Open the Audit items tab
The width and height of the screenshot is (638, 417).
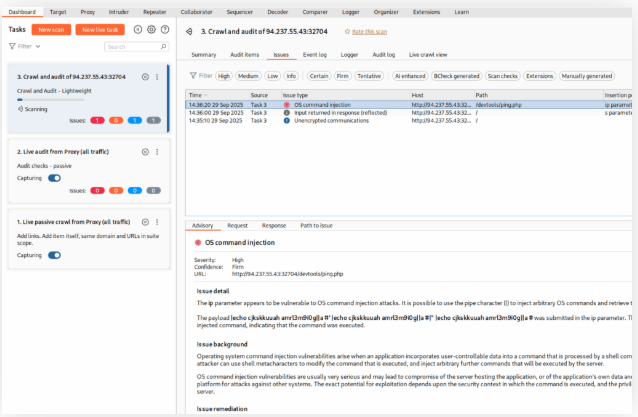pyautogui.click(x=245, y=54)
